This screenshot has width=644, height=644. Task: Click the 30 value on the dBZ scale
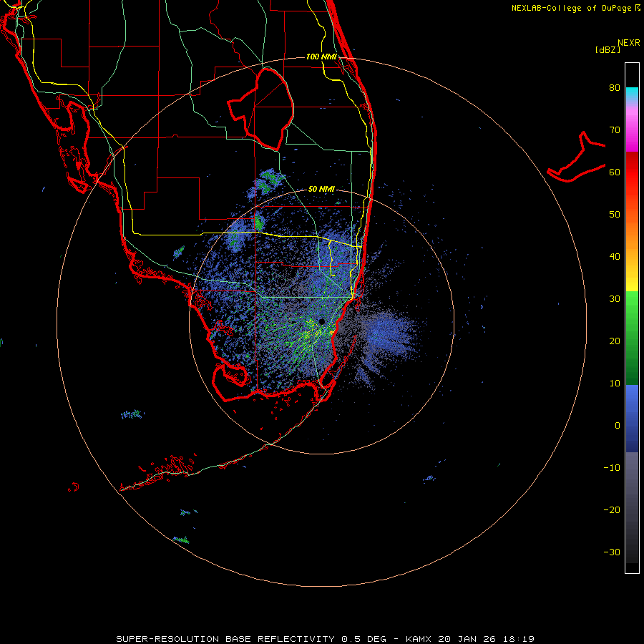click(615, 298)
